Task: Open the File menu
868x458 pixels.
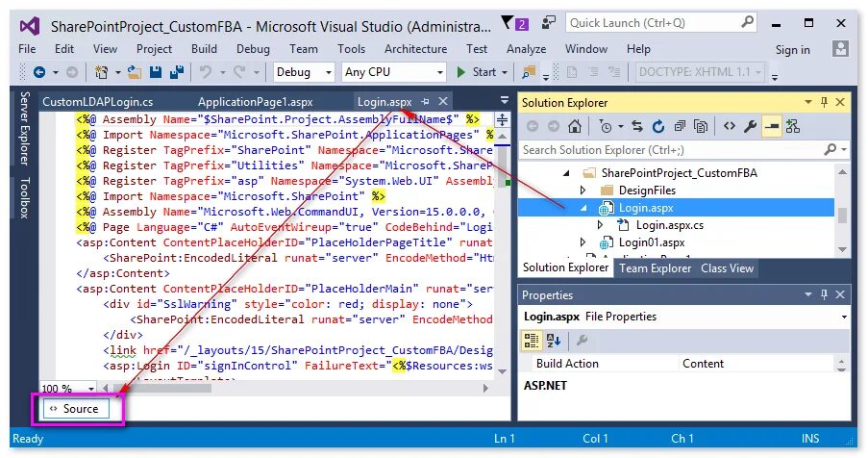Action: tap(27, 49)
